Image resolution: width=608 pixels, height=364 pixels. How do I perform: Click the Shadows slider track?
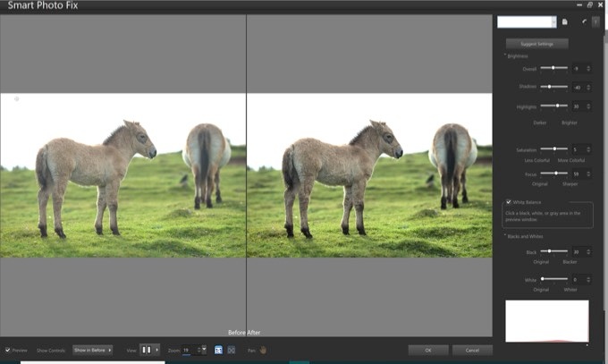(553, 87)
